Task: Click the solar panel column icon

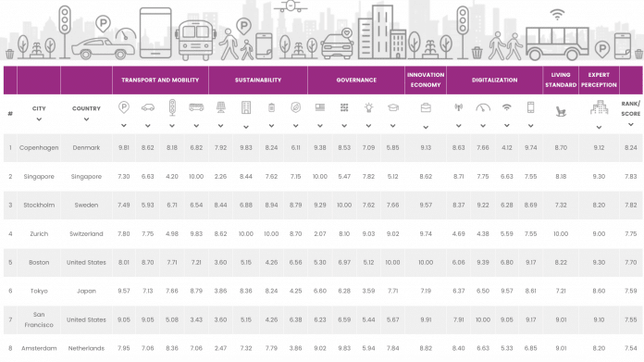Action: pyautogui.click(x=220, y=107)
